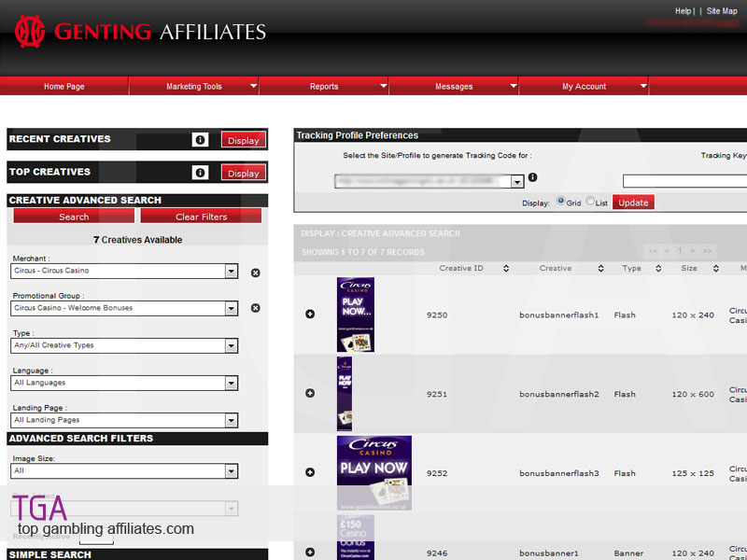This screenshot has width=747, height=560.
Task: Open the Promotional Group dropdown
Action: pyautogui.click(x=124, y=308)
